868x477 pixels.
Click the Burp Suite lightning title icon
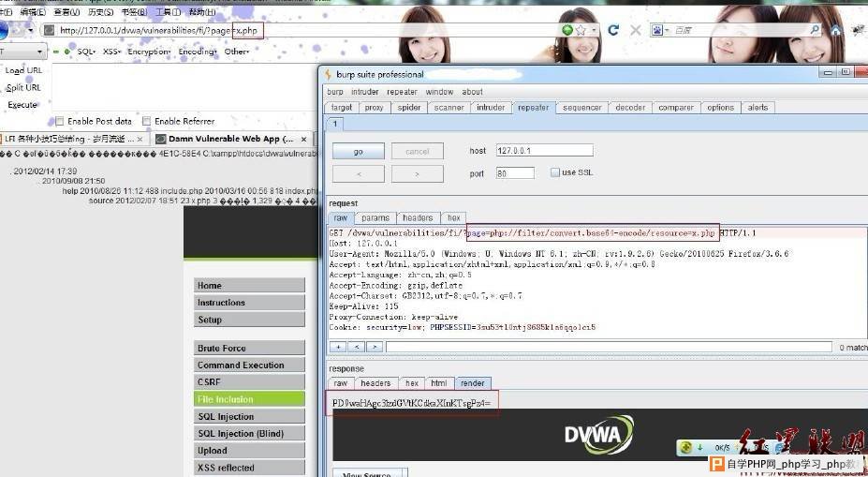point(328,74)
